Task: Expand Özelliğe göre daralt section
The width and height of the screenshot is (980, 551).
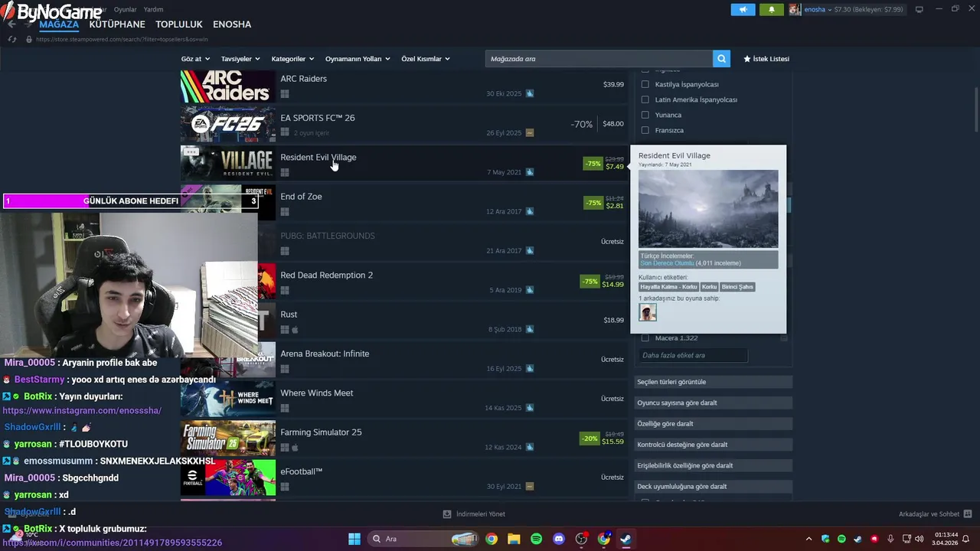Action: [x=713, y=423]
